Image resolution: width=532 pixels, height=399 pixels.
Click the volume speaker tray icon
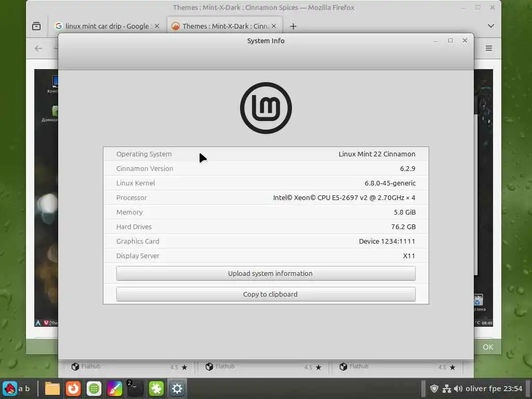click(458, 389)
